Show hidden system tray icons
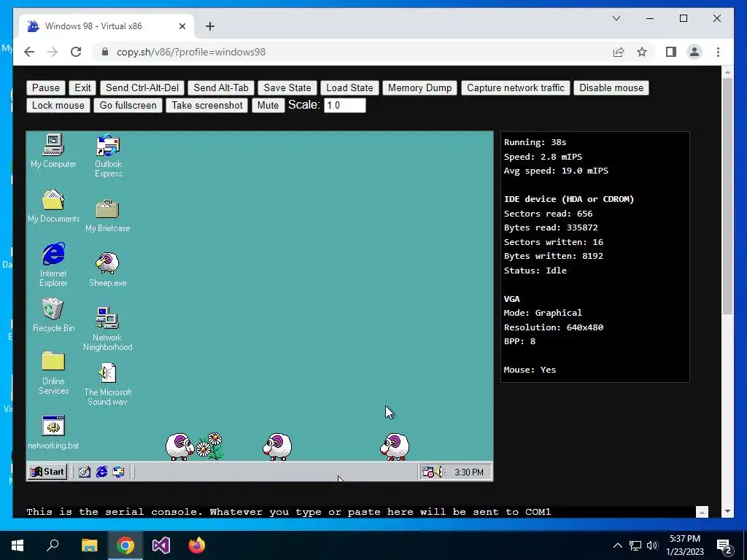This screenshot has height=560, width=747. point(617,545)
